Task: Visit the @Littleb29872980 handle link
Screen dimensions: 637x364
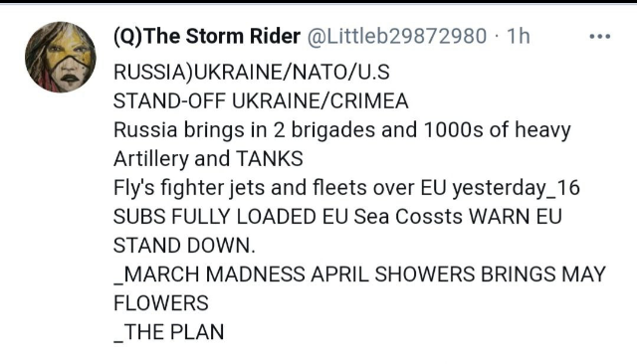Action: click(x=396, y=37)
